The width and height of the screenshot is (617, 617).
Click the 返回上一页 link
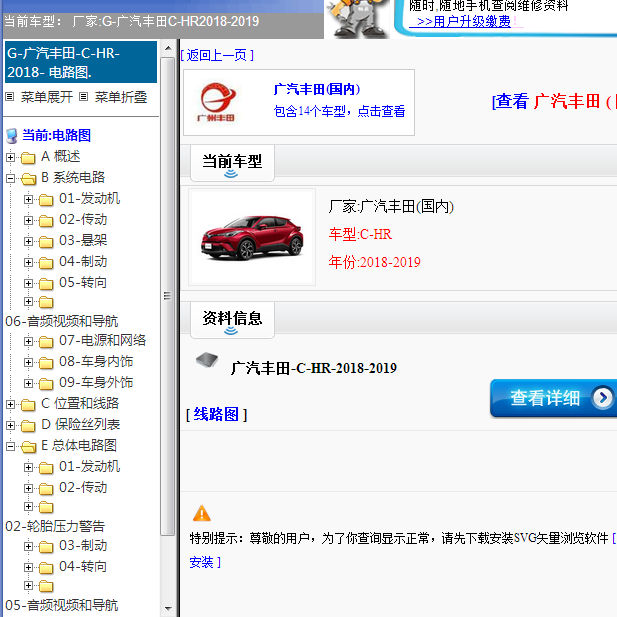tap(217, 55)
